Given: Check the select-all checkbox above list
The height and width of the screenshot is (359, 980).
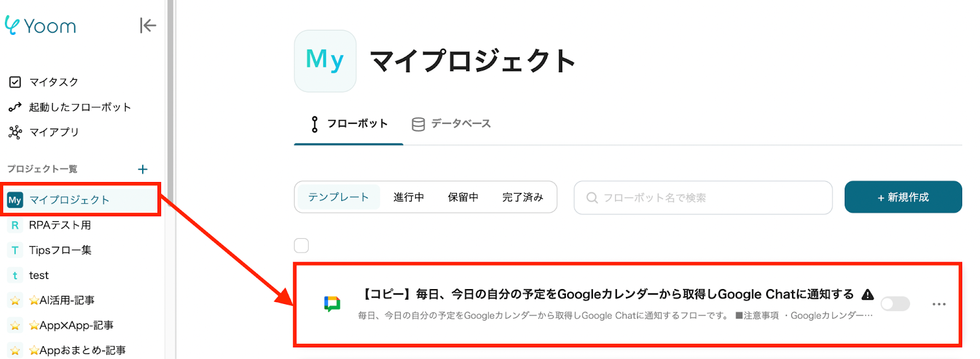Looking at the screenshot, I should click(301, 246).
